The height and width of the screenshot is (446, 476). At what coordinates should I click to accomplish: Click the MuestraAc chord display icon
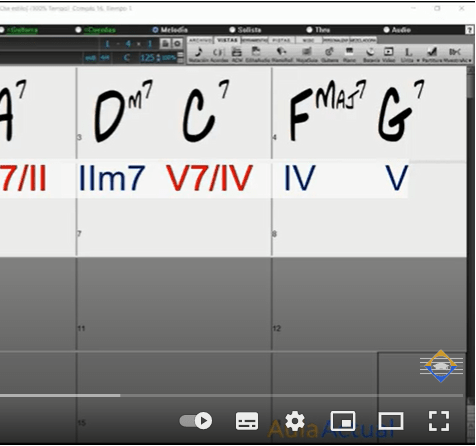456,54
